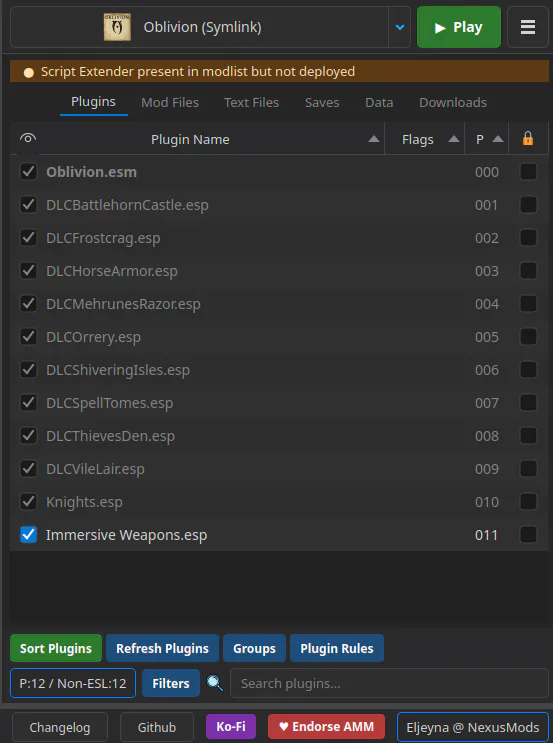Screen dimensions: 553x743
Task: Open the Filters options
Action: (x=171, y=683)
